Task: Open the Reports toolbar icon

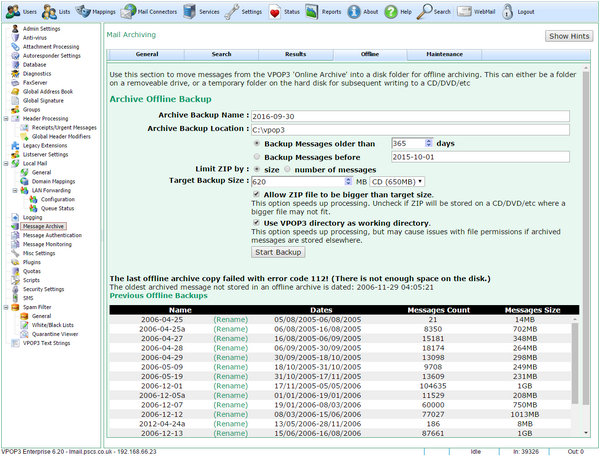Action: (x=311, y=12)
